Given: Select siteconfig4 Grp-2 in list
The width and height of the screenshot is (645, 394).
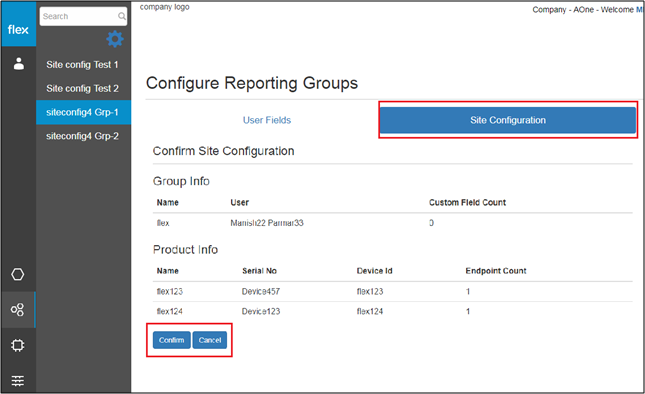Looking at the screenshot, I should pos(84,136).
